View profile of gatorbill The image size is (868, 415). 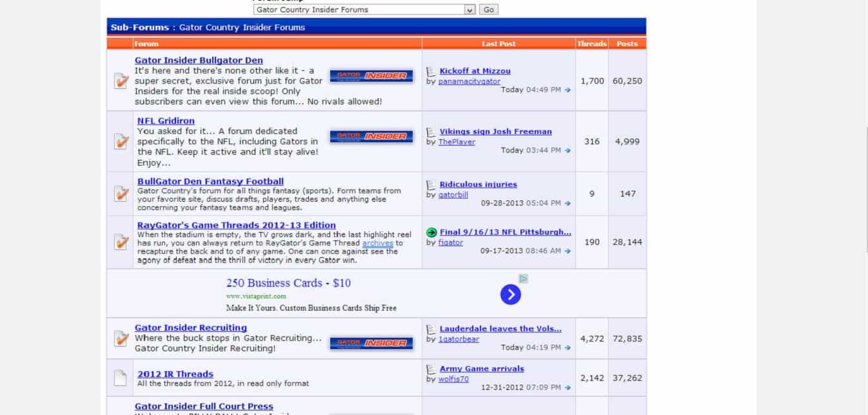(453, 195)
